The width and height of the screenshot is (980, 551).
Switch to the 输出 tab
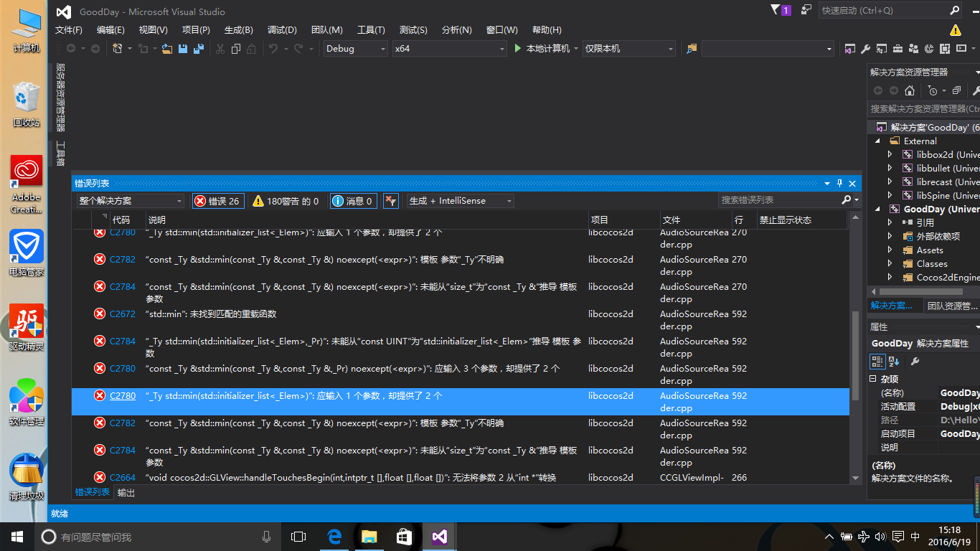126,493
